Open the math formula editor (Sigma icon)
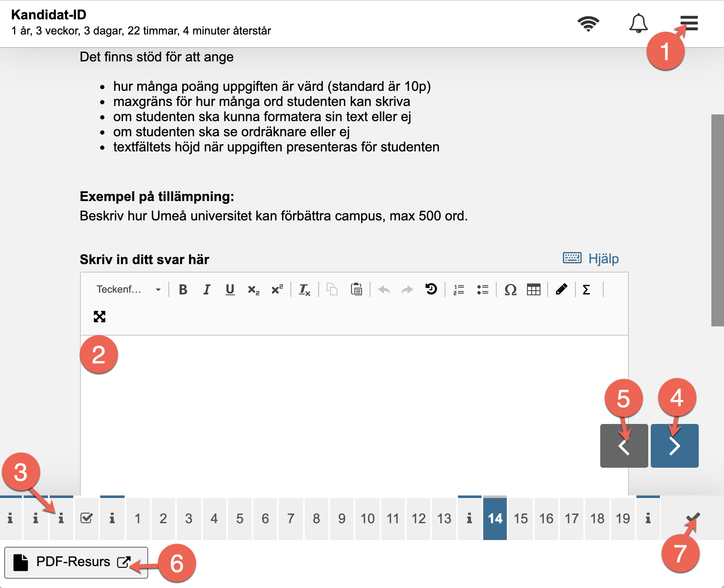724x588 pixels. (x=586, y=289)
